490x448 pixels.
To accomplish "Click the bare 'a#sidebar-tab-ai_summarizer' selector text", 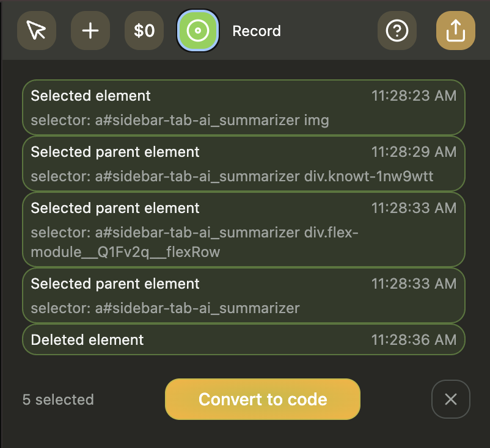I will [x=166, y=308].
